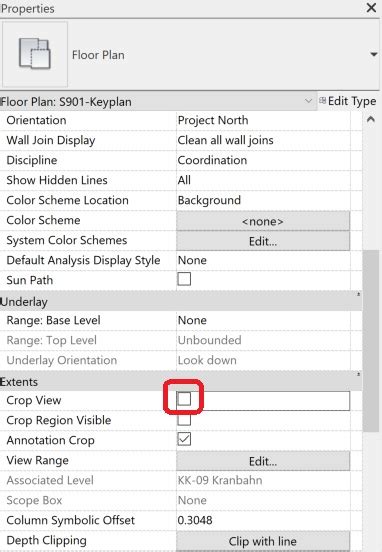382x552 pixels.
Task: Click the Floor Plan type thumbnail icon
Action: pos(35,54)
